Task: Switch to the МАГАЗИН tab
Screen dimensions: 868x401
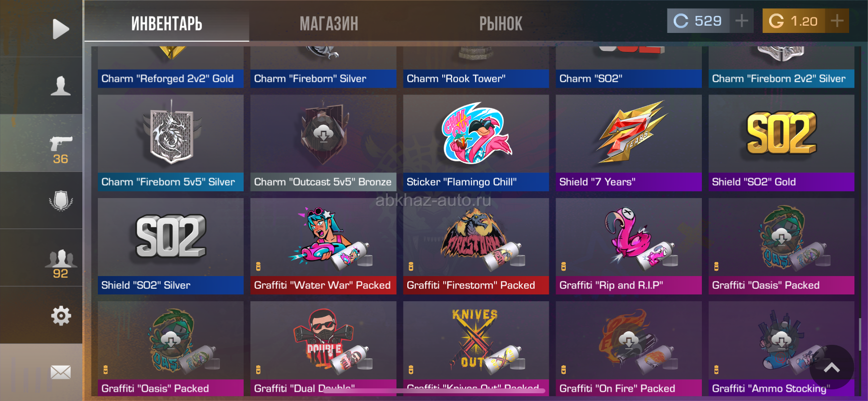Action: (329, 24)
